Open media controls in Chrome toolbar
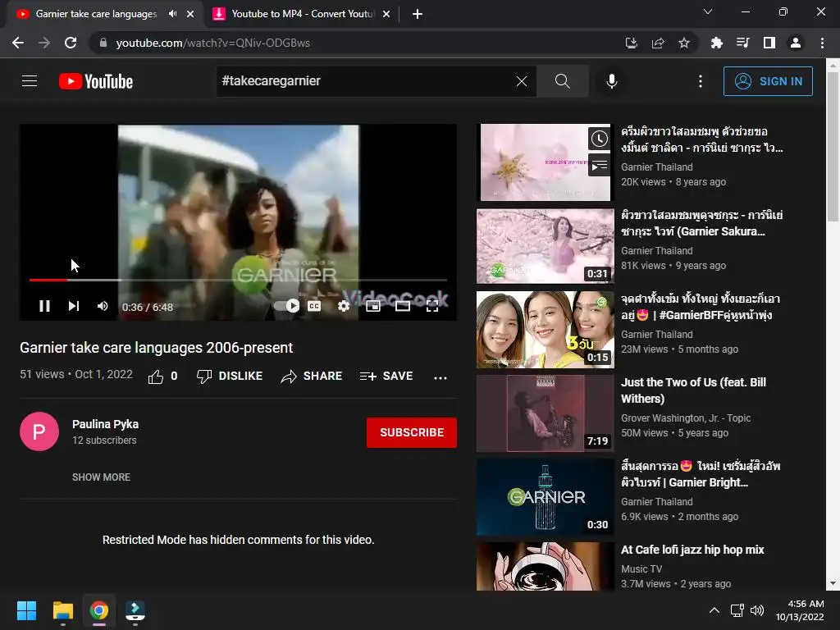This screenshot has width=840, height=630. (742, 43)
